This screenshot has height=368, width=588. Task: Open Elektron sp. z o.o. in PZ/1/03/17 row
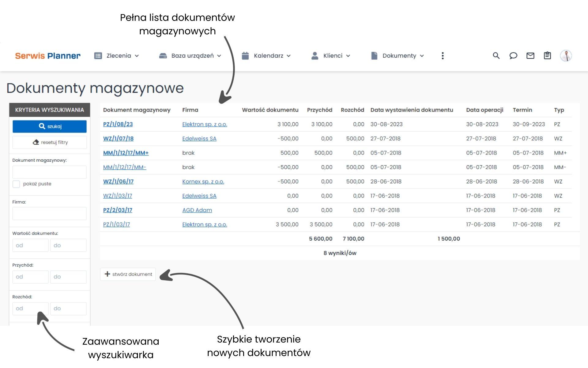(205, 224)
